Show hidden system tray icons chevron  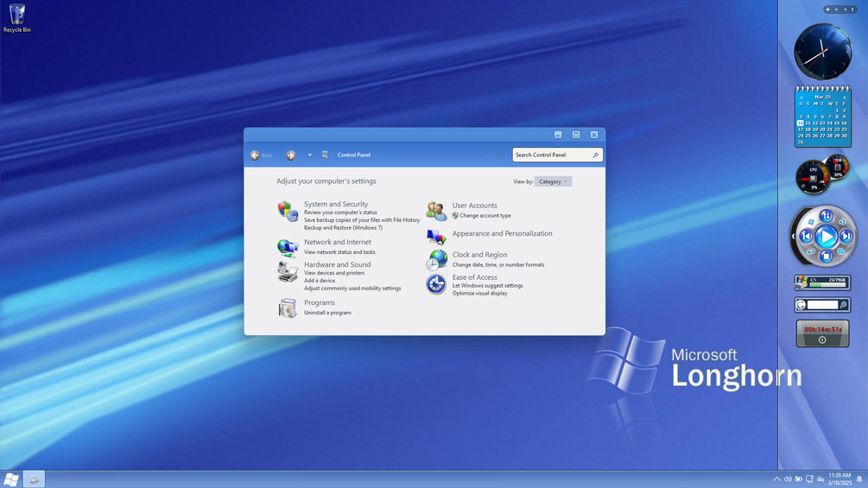coord(776,479)
